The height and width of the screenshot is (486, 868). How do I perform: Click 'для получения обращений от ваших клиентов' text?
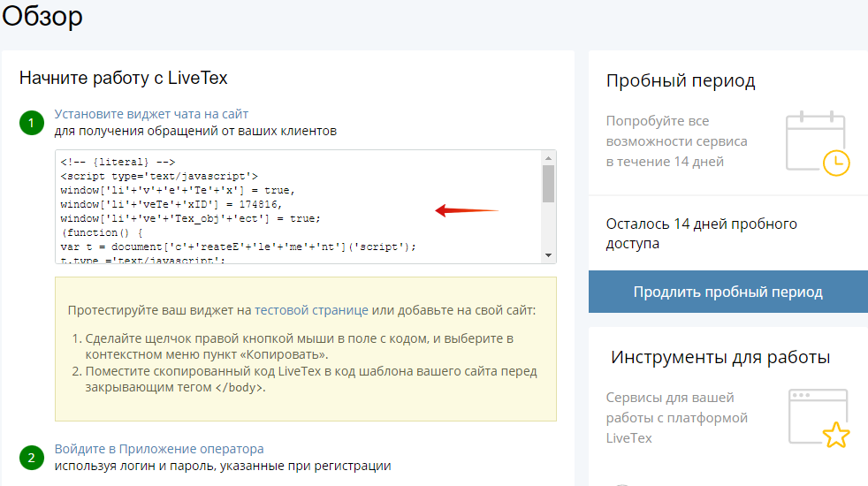click(195, 131)
